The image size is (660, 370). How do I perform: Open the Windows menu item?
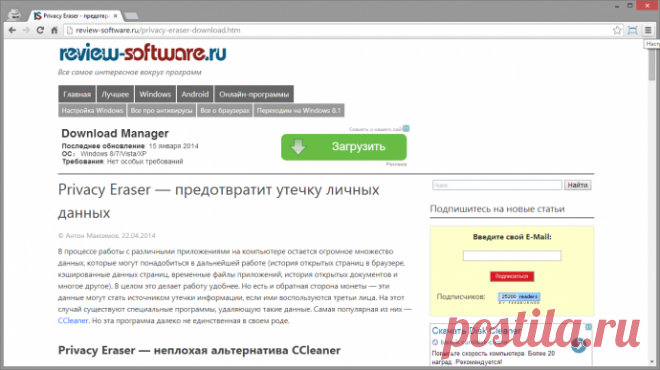tap(155, 94)
